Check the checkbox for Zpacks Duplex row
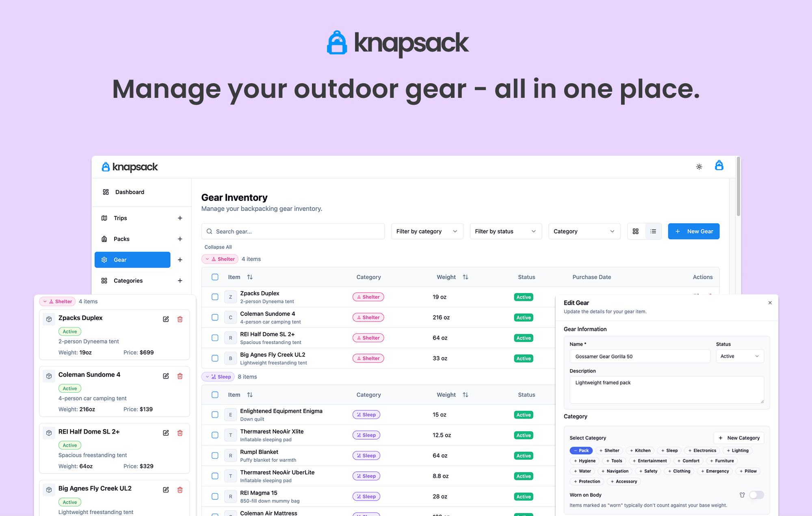This screenshot has width=812, height=516. pos(215,297)
